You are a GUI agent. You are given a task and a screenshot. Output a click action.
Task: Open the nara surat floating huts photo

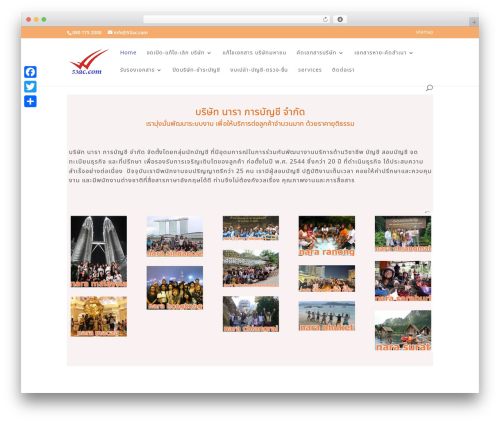[x=403, y=331]
